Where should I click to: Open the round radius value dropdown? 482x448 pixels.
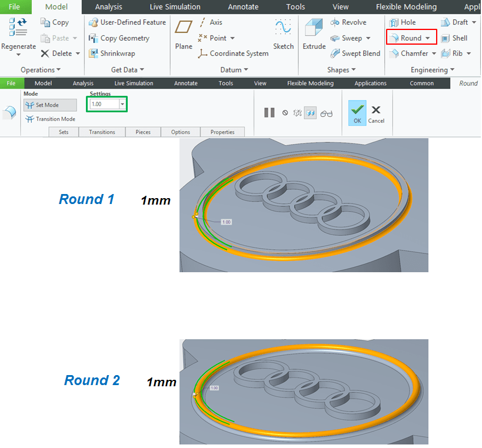[122, 104]
